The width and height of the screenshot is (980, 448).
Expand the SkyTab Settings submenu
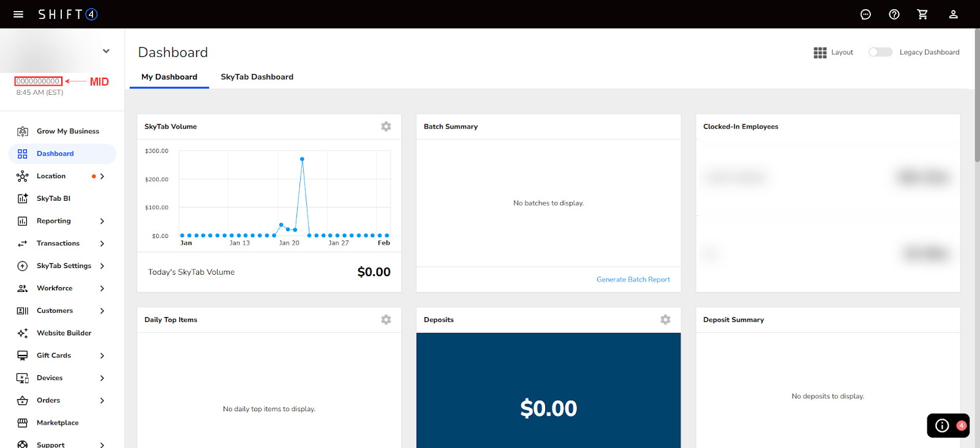pos(102,266)
